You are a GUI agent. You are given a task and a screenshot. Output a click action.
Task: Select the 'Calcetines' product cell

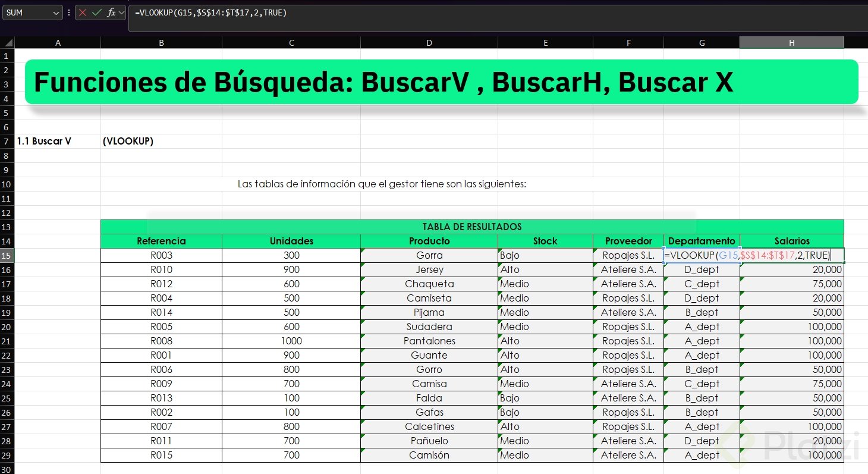[429, 426]
